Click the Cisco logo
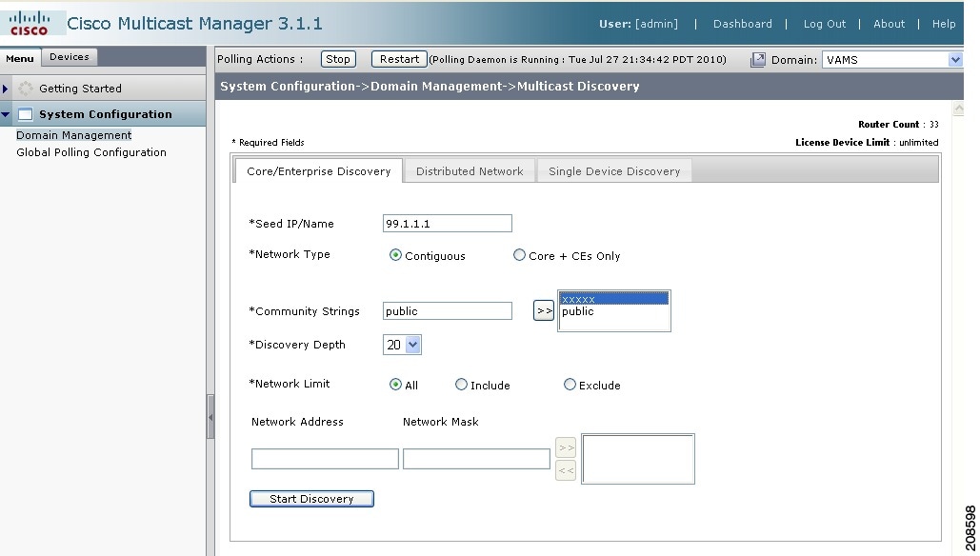The image size is (980, 556). (x=29, y=23)
